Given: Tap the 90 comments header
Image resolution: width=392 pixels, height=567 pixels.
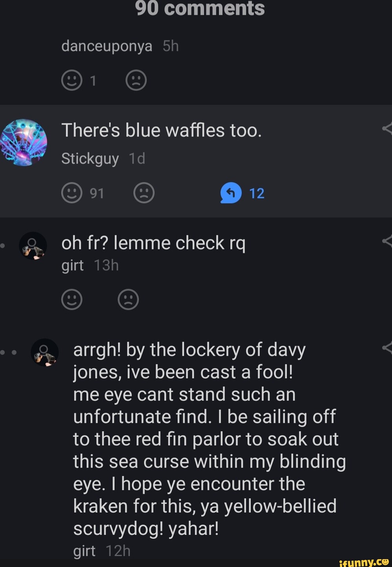Looking at the screenshot, I should click(200, 8).
